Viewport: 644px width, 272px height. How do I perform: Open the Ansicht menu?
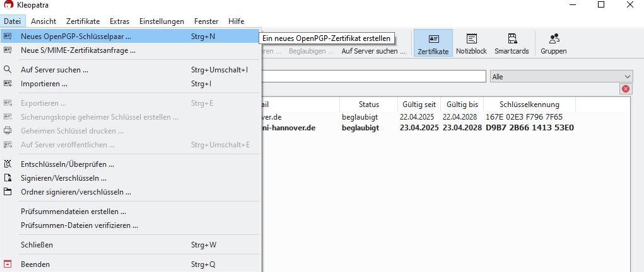[44, 21]
